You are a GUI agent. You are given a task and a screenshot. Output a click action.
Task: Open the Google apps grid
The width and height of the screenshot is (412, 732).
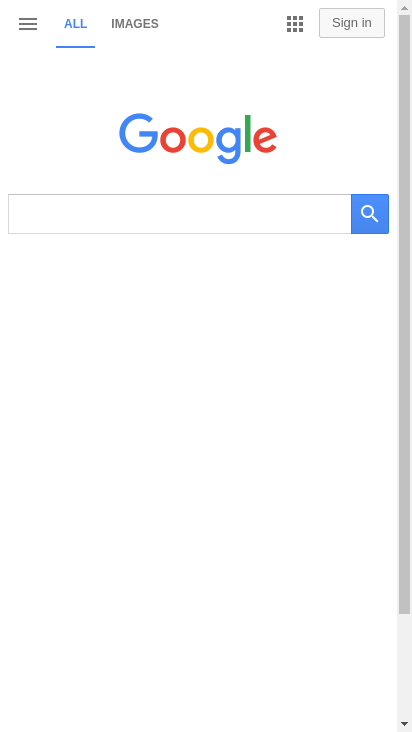(x=295, y=24)
